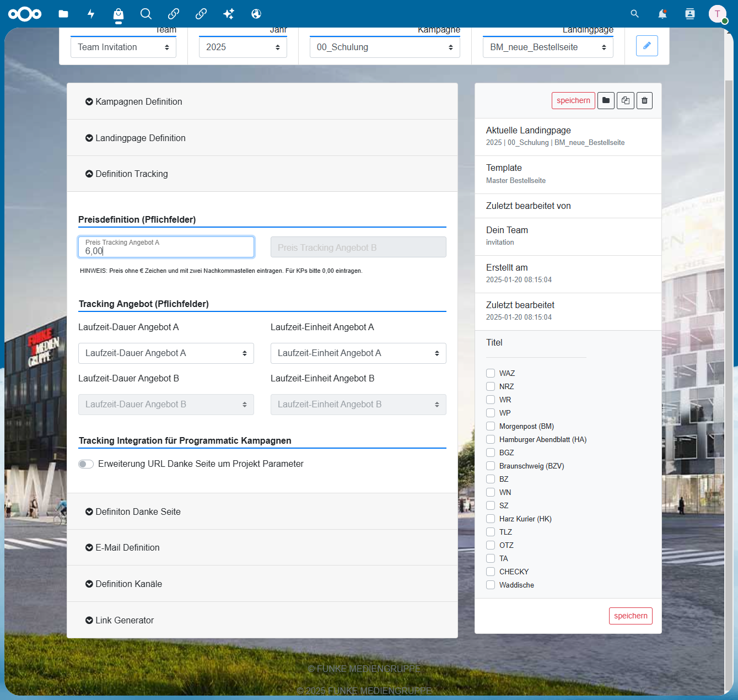
Task: Click the folder icon button beside speichern
Action: click(606, 100)
